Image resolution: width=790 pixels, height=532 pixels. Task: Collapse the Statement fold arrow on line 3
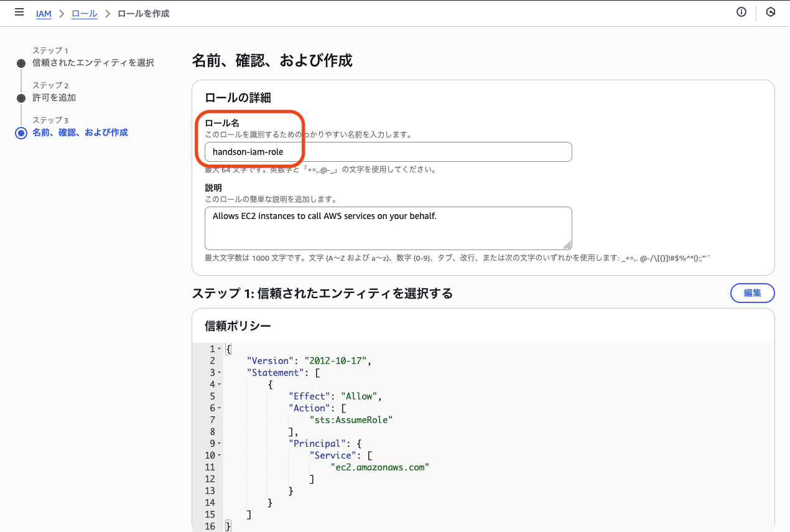pyautogui.click(x=219, y=373)
